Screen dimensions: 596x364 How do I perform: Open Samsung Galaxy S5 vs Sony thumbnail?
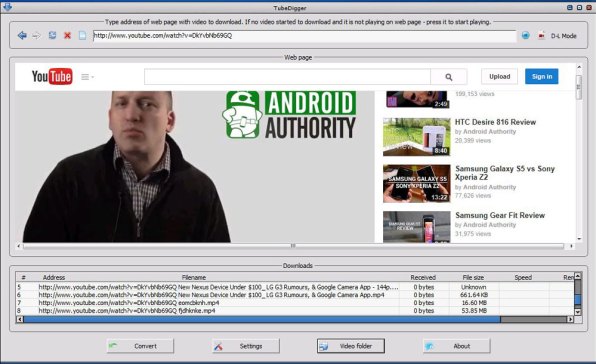coord(417,184)
